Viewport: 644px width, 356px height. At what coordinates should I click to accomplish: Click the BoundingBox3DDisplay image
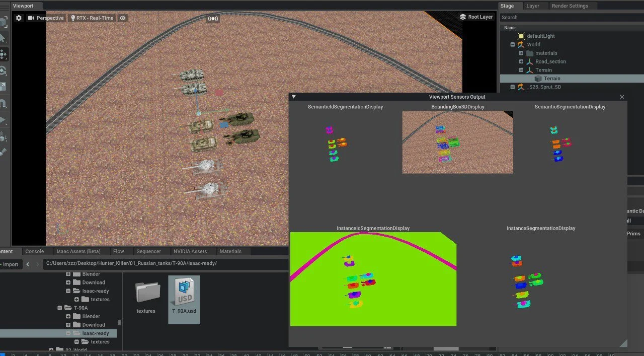coord(458,142)
